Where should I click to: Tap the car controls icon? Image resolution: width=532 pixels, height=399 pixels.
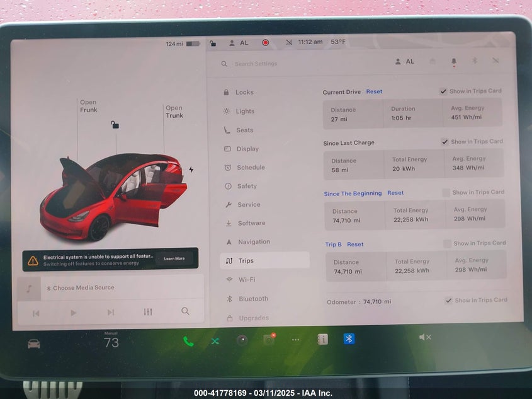pyautogui.click(x=33, y=344)
